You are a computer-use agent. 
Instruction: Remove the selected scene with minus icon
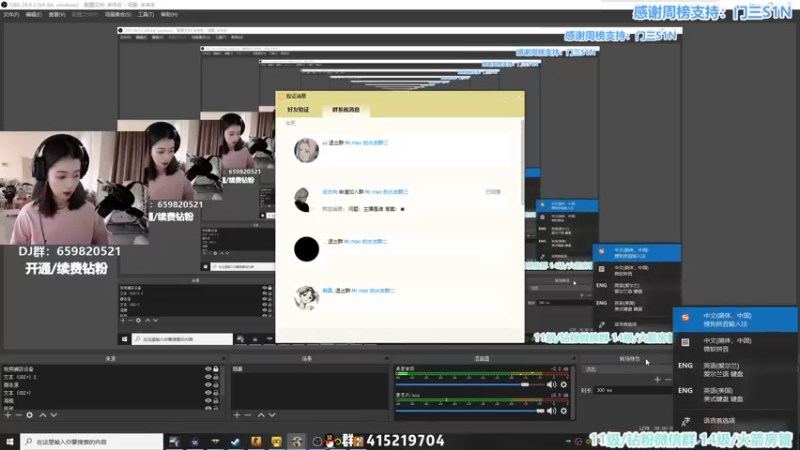click(x=248, y=415)
